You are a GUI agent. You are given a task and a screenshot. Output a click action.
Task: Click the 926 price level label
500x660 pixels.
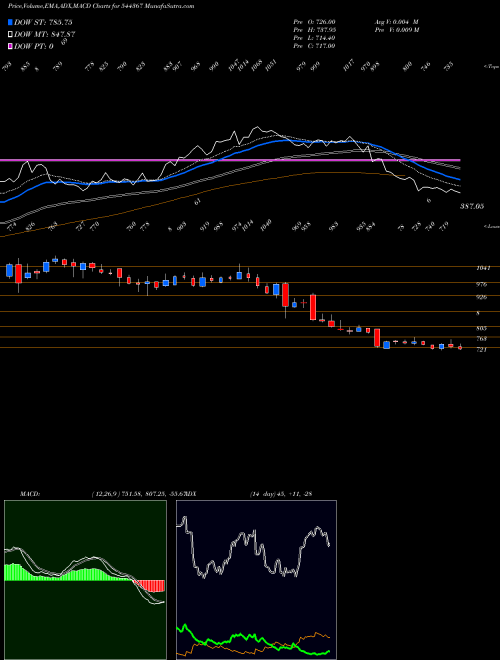click(x=481, y=297)
